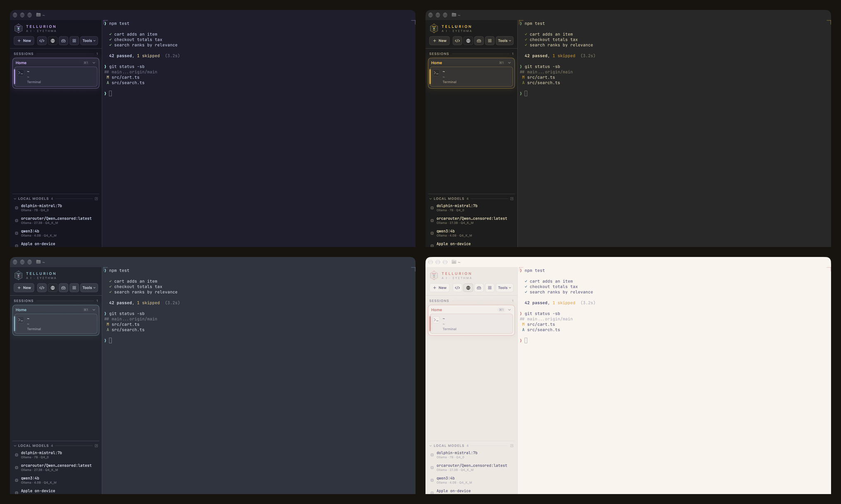This screenshot has width=841, height=504.
Task: Click the globe icon in the gold-accent window
Action: pyautogui.click(x=468, y=41)
